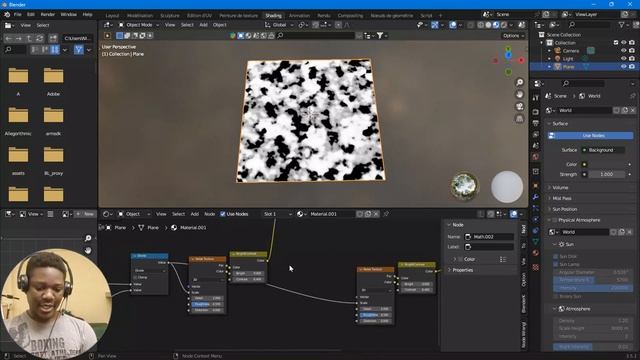
Task: Switch to the Layout workspace tab
Action: tap(112, 16)
